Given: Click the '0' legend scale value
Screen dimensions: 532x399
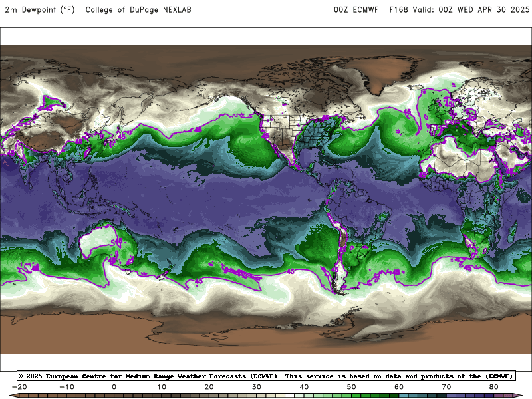Looking at the screenshot, I should (114, 387).
